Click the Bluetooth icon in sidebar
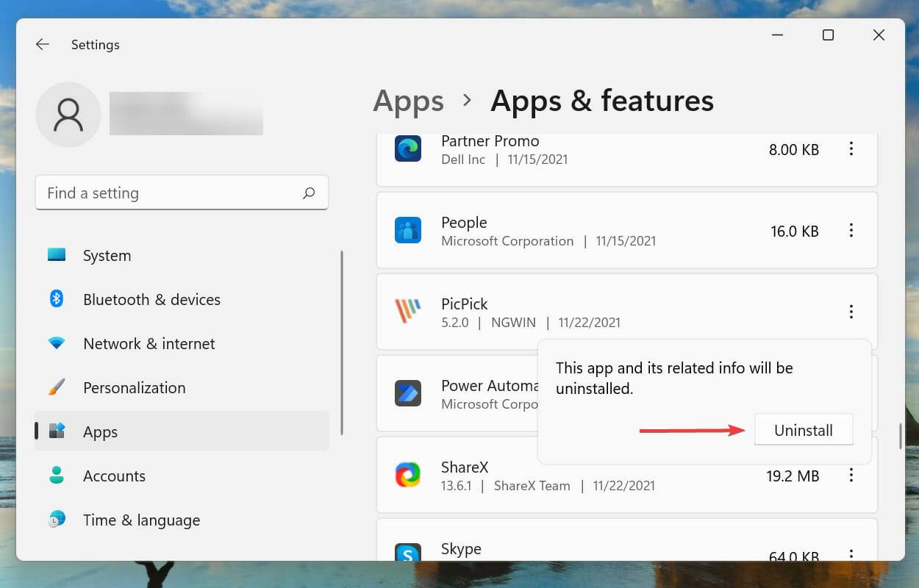The height and width of the screenshot is (588, 919). coord(57,299)
